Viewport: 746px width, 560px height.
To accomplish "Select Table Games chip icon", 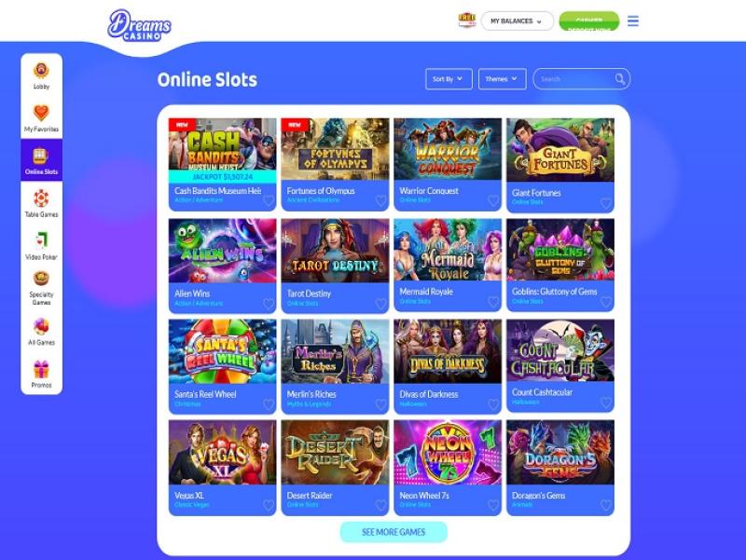I will coord(41,198).
